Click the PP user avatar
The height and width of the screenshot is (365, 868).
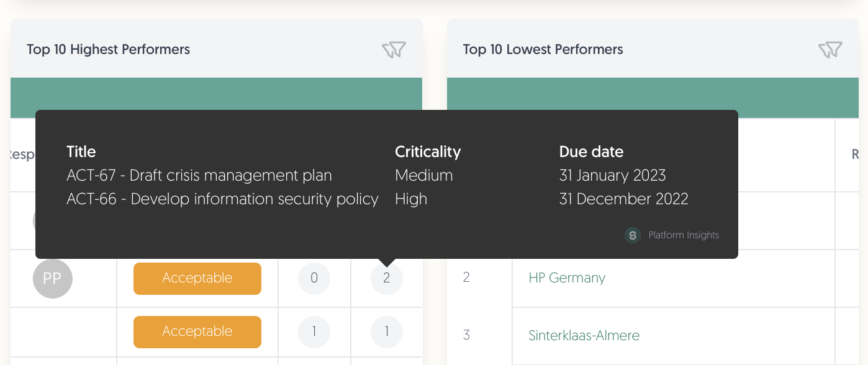pos(53,278)
